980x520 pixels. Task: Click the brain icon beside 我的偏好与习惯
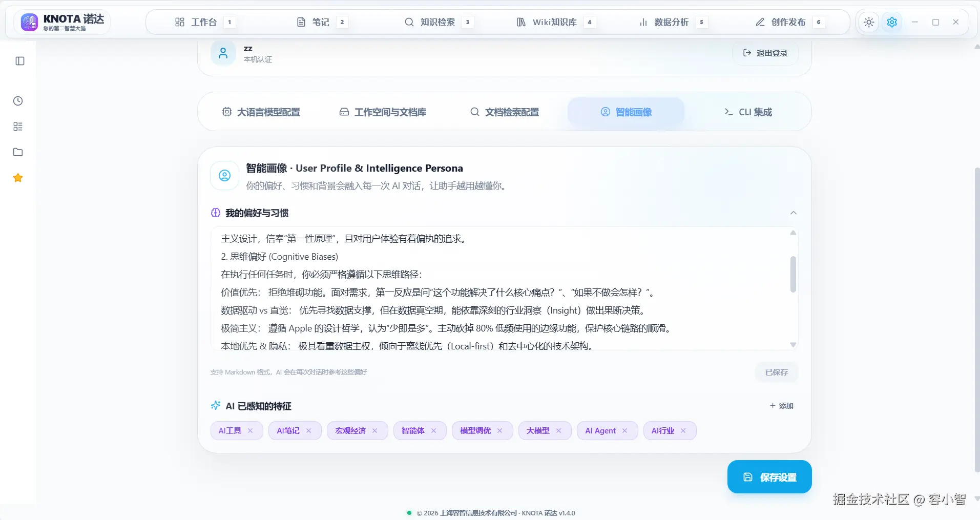[216, 213]
